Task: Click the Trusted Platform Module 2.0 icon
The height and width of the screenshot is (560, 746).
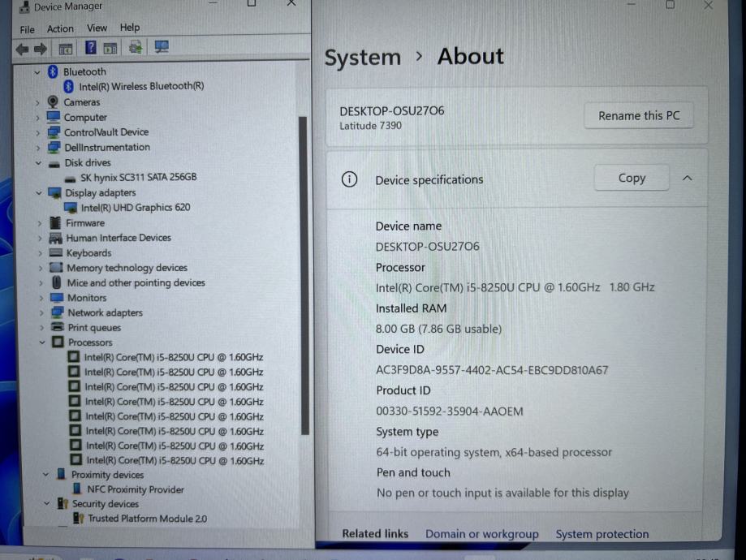Action: pyautogui.click(x=78, y=518)
